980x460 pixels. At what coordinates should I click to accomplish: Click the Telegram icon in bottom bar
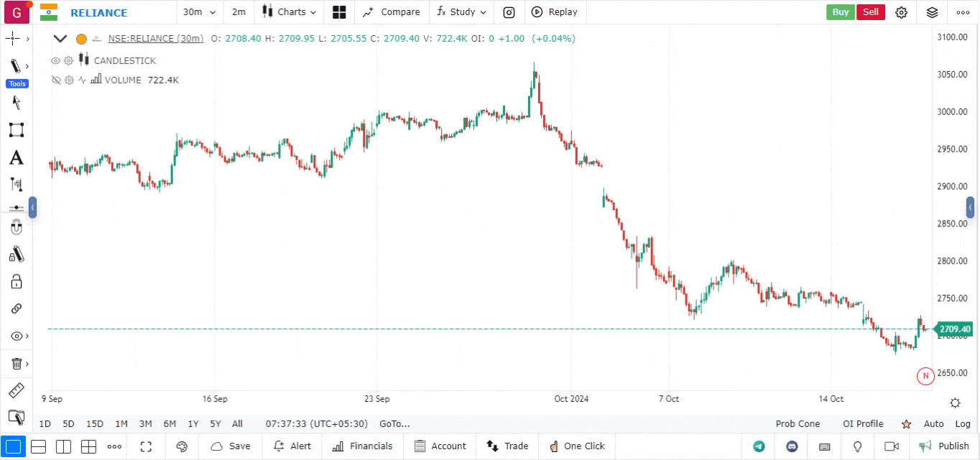click(759, 446)
